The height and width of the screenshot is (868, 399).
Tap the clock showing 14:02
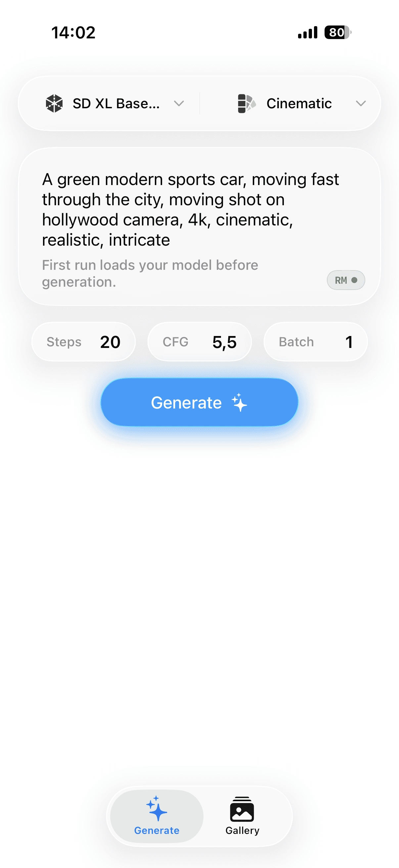(73, 33)
